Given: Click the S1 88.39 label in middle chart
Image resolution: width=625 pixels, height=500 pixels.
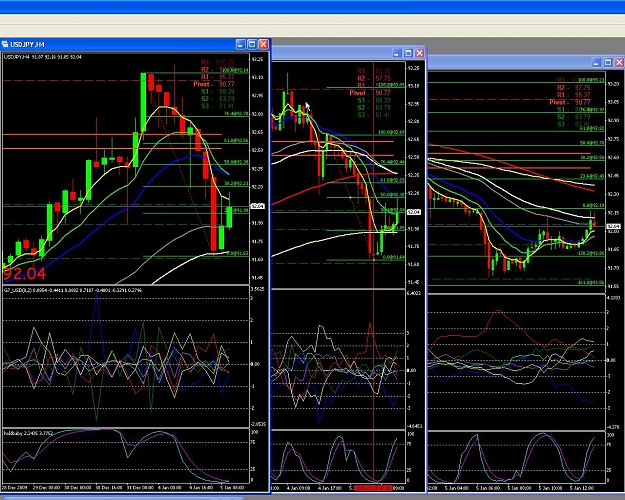Looking at the screenshot, I should pyautogui.click(x=374, y=100).
